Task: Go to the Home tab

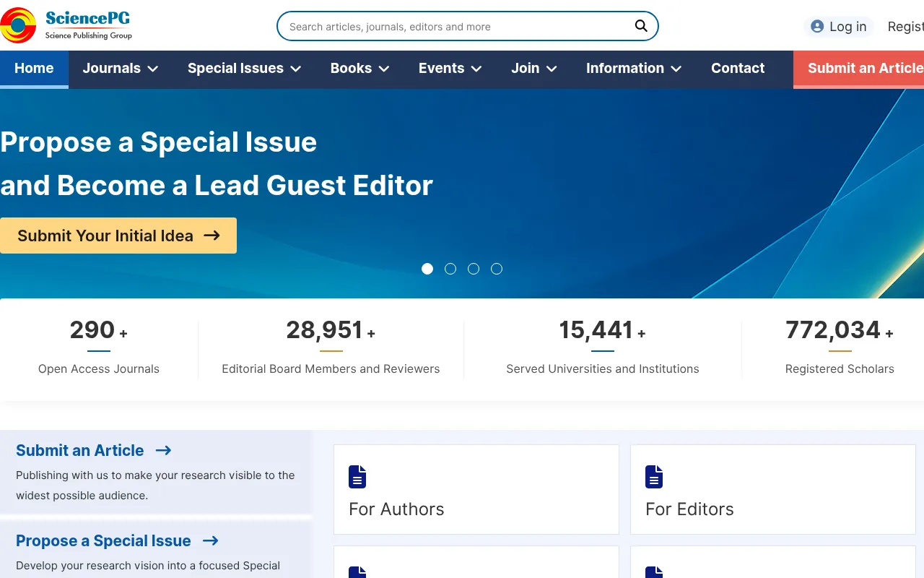Action: [34, 69]
